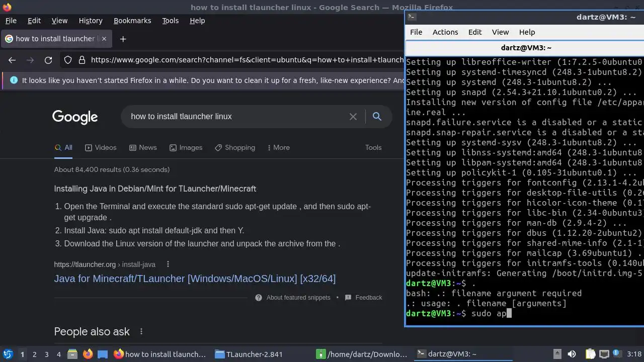Clear the Google search query with X

coord(353,117)
